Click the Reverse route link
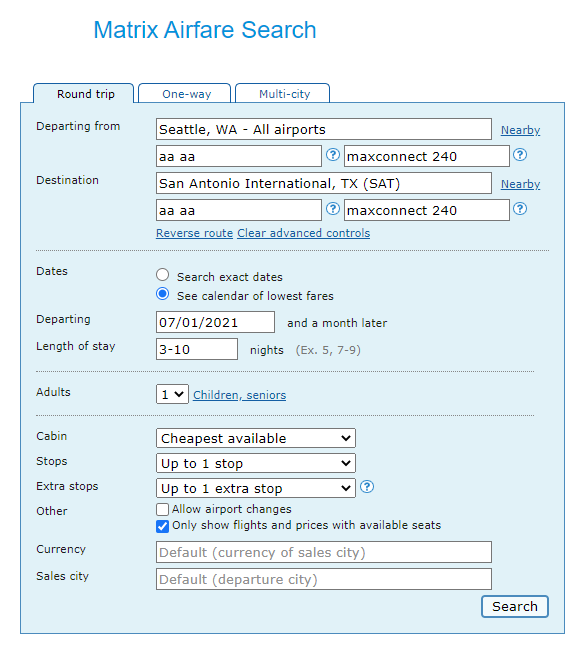 pyautogui.click(x=194, y=233)
